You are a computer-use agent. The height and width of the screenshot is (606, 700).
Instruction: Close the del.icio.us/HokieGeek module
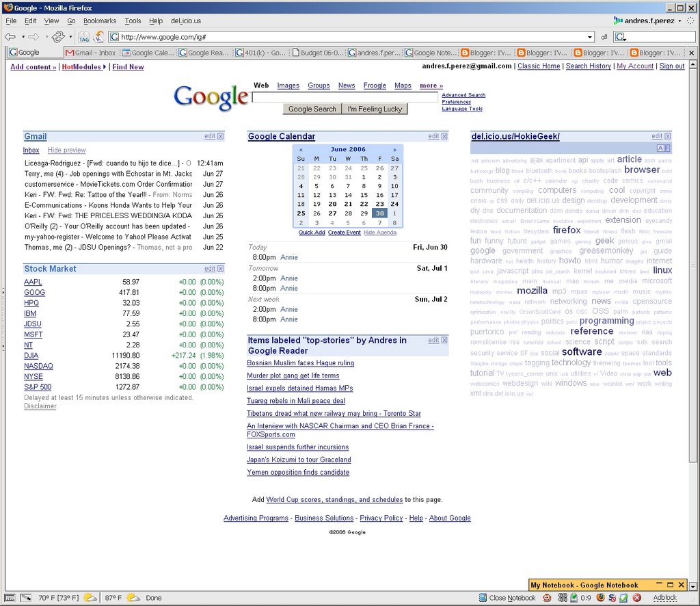click(x=667, y=136)
